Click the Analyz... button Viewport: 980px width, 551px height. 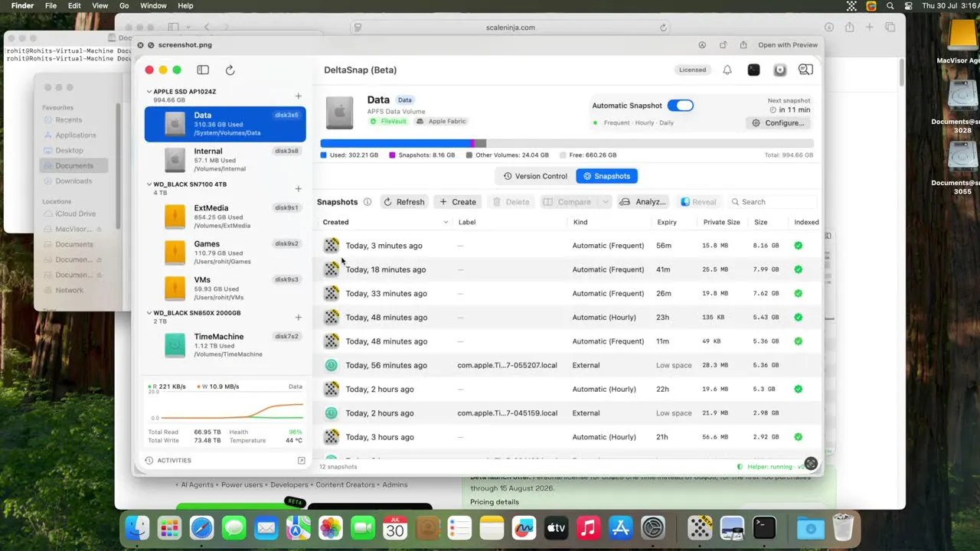[x=643, y=202]
